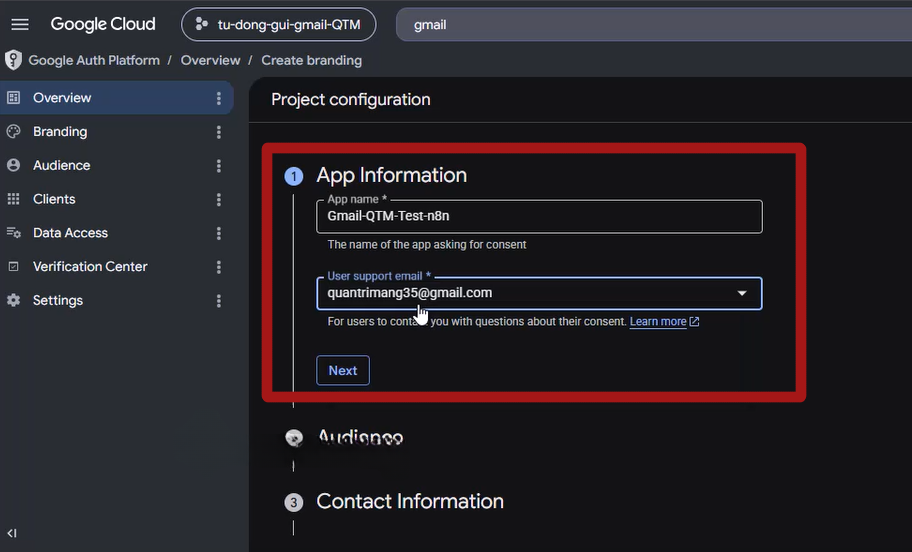The height and width of the screenshot is (552, 912).
Task: Collapse the left navigation sidebar
Action: coord(12,533)
